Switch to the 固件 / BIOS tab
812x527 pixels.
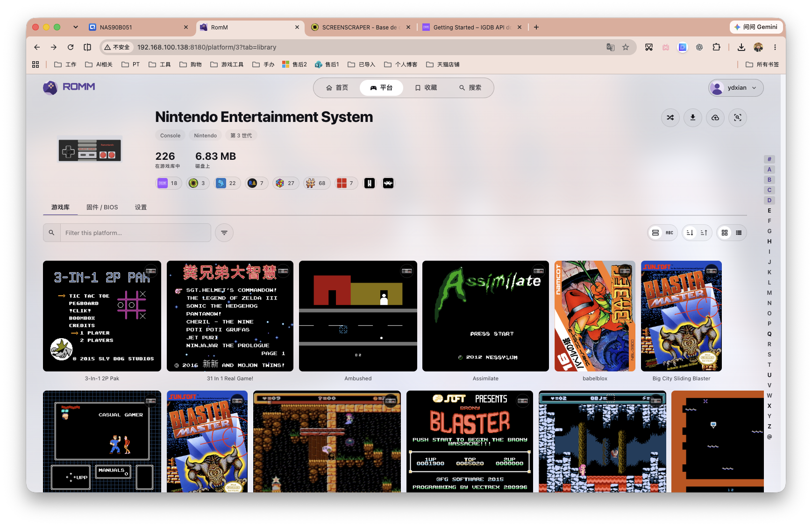click(x=102, y=207)
